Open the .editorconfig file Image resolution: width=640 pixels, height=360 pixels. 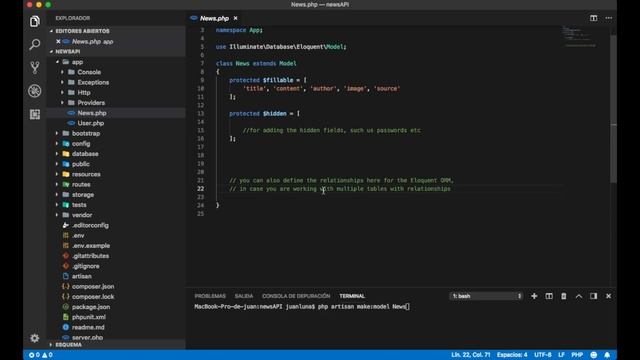pyautogui.click(x=90, y=225)
